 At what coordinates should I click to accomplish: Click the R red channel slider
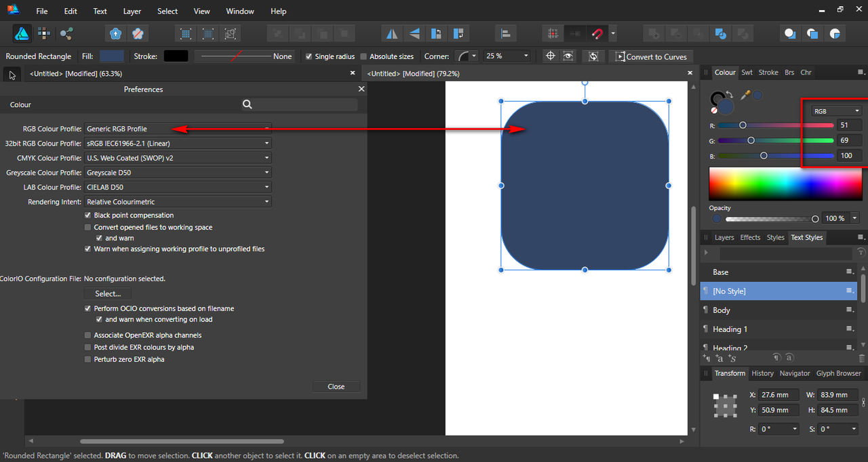776,125
